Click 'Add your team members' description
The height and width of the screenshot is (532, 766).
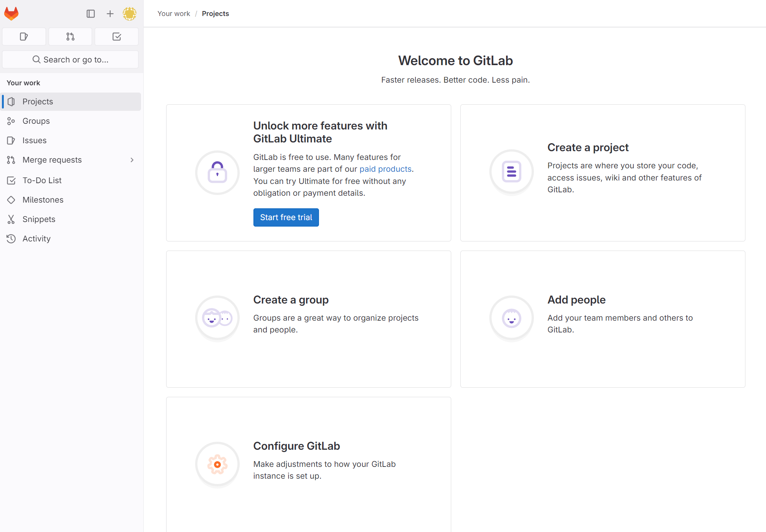click(620, 324)
